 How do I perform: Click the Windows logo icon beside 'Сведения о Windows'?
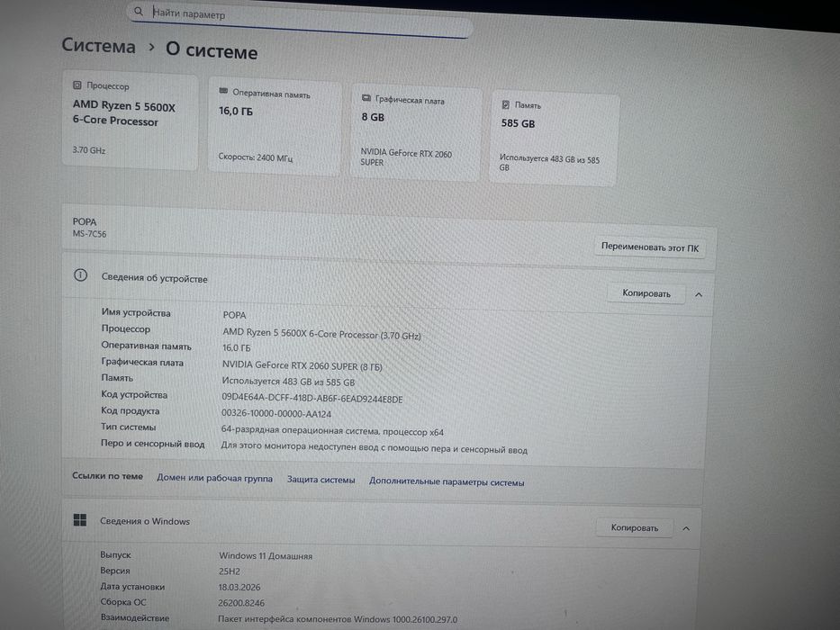tap(80, 519)
